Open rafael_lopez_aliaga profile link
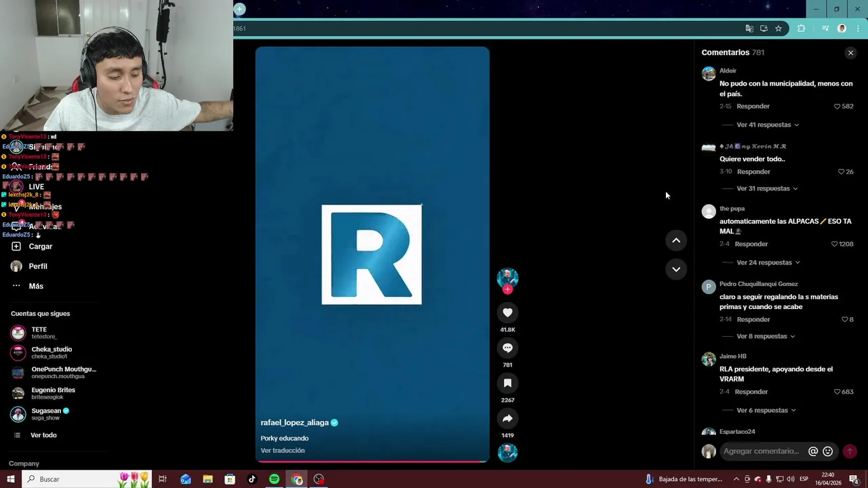 pos(294,422)
